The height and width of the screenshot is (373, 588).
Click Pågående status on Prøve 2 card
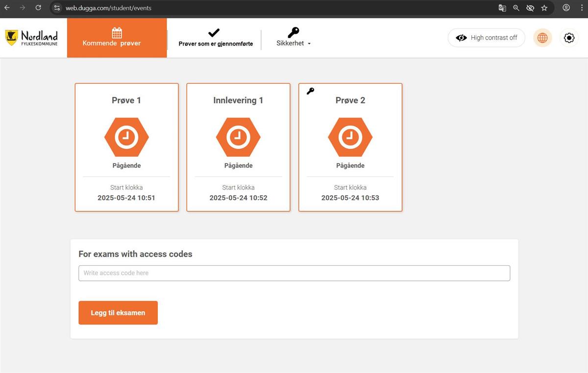tap(350, 165)
